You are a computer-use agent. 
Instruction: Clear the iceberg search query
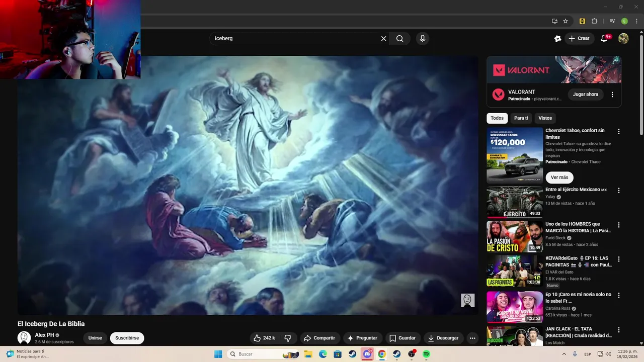coord(383,39)
